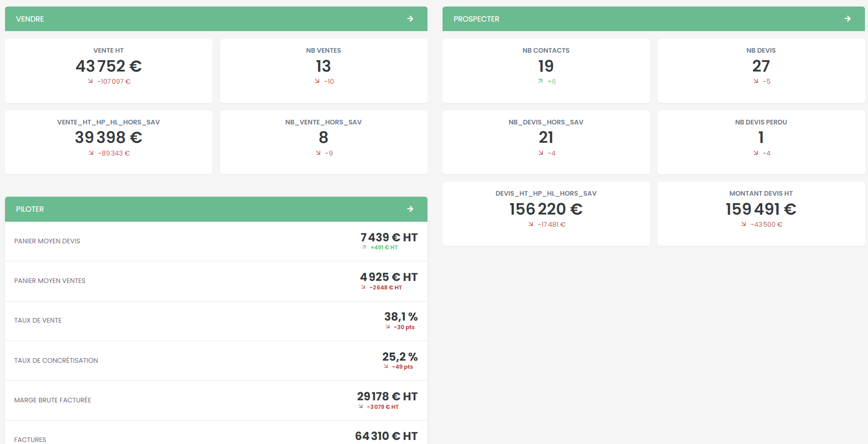
Task: Click the arrow icon in PROSPECTER header
Action: tap(847, 19)
